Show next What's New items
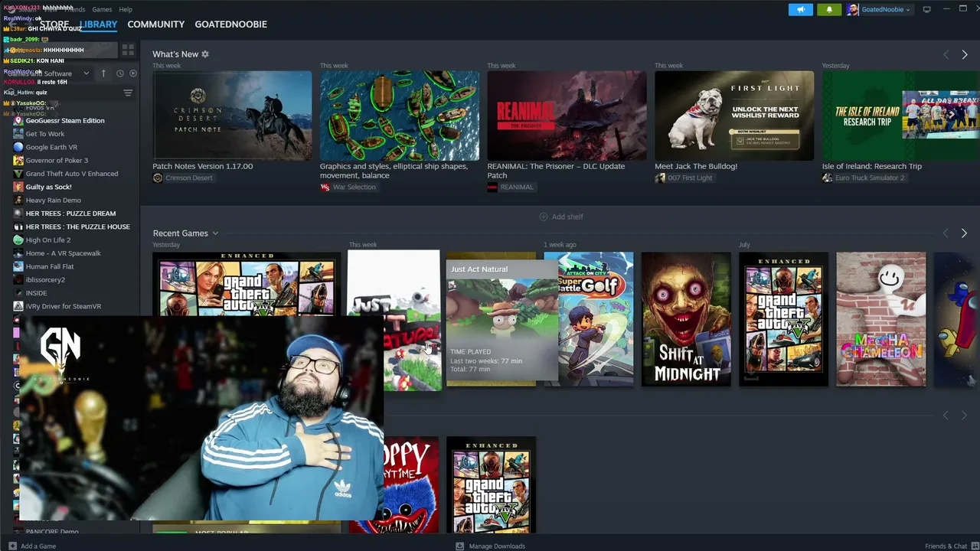 964,54
